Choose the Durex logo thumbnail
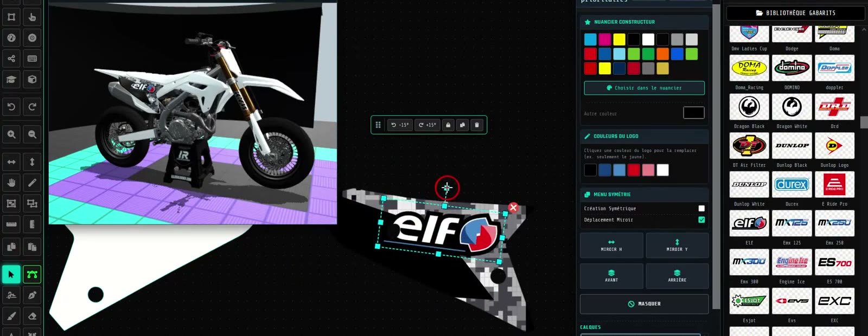The height and width of the screenshot is (336, 868). tap(792, 184)
